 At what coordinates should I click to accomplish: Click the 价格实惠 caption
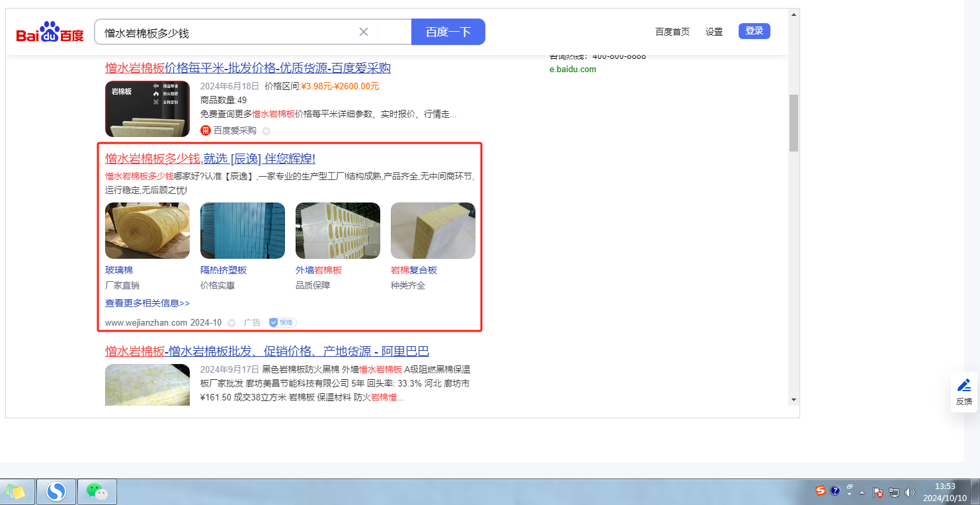(218, 285)
